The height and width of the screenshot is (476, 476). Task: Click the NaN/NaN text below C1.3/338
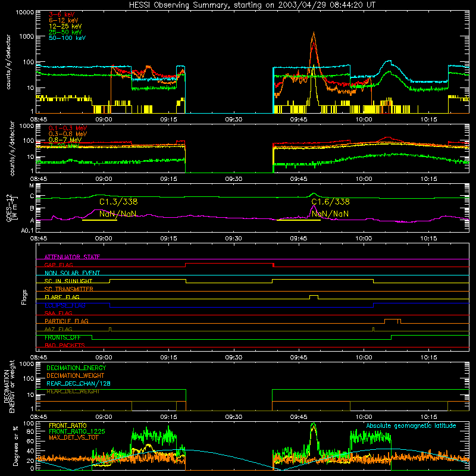pos(118,214)
